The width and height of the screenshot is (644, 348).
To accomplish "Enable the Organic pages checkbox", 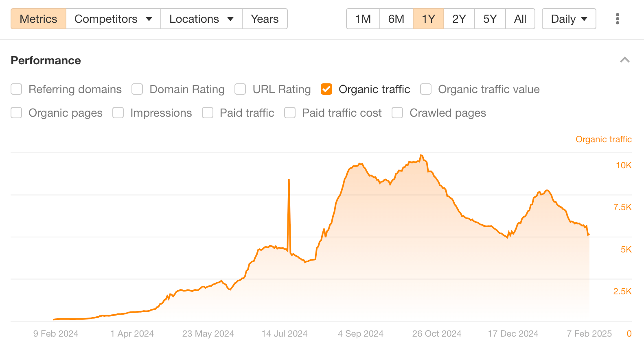I will coord(16,113).
